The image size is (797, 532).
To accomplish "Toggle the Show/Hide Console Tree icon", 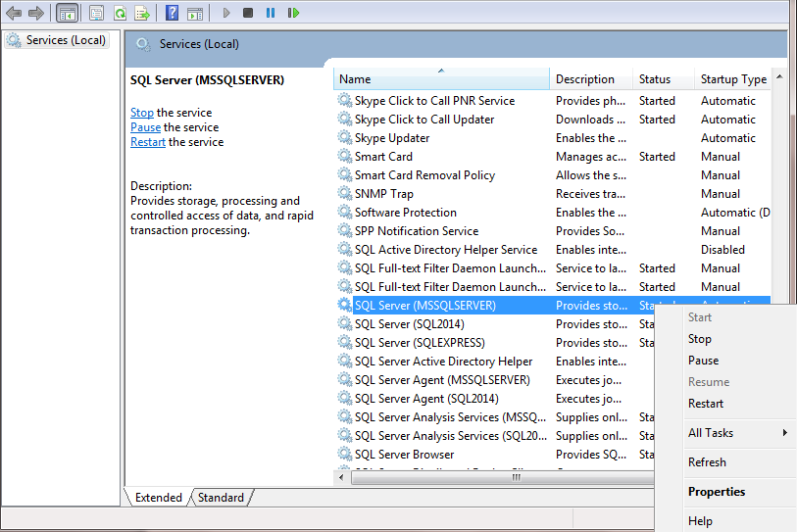I will click(x=67, y=13).
